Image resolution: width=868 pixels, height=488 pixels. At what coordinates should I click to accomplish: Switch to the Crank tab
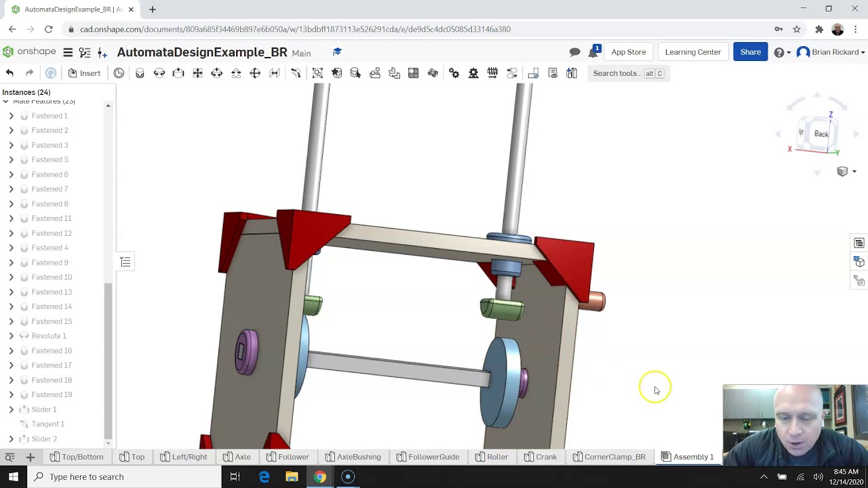point(540,457)
